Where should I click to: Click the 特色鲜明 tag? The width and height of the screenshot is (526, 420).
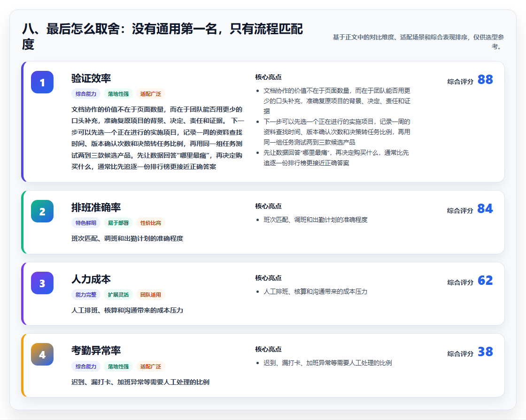[86, 223]
